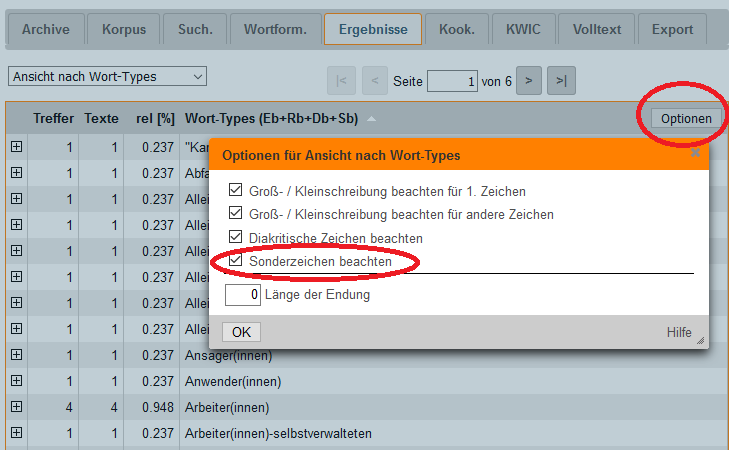Jump to the last results page
Screen dimensions: 729x450
pos(561,81)
